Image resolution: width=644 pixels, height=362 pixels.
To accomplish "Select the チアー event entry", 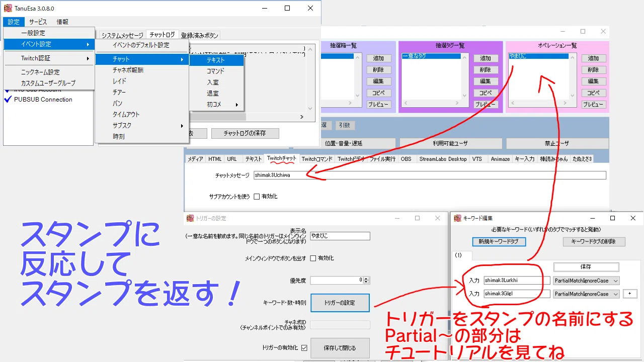I will click(x=142, y=92).
